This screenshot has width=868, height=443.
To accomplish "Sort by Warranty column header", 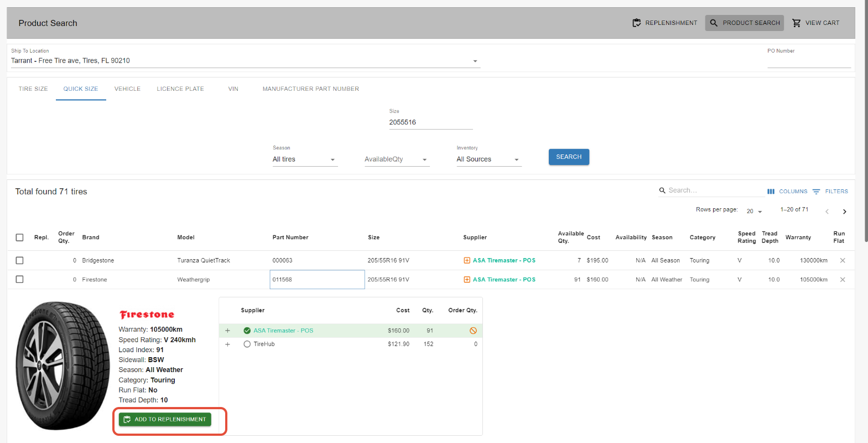I will 798,238.
